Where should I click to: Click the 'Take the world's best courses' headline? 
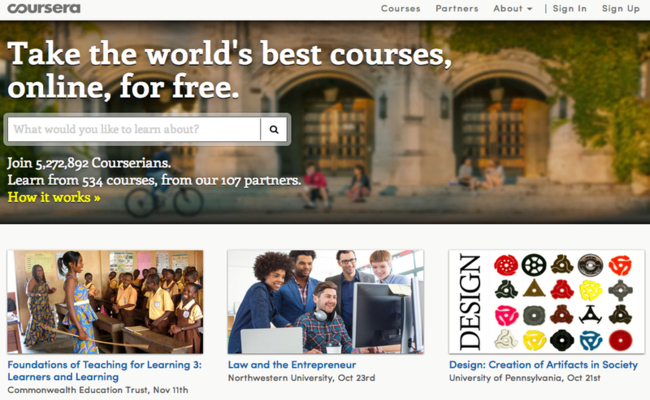pyautogui.click(x=229, y=70)
